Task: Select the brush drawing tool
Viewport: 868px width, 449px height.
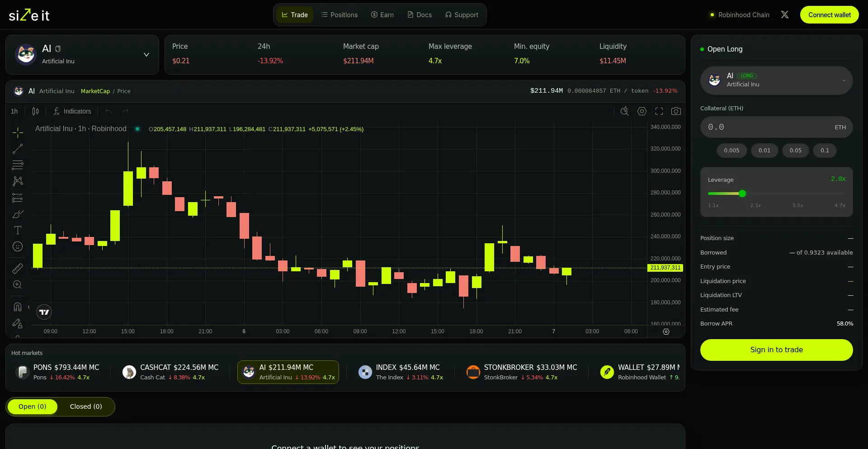Action: [x=18, y=214]
